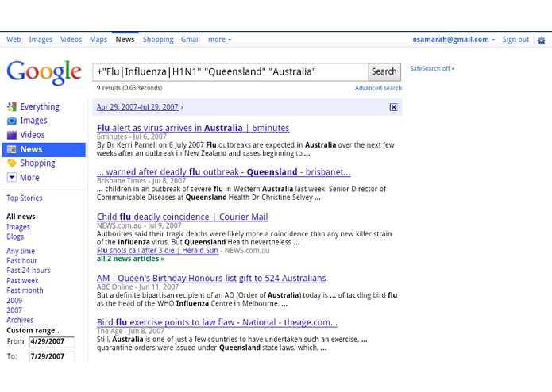Switch to the Web tab
Viewport: 552px width, 392px height.
coord(14,40)
